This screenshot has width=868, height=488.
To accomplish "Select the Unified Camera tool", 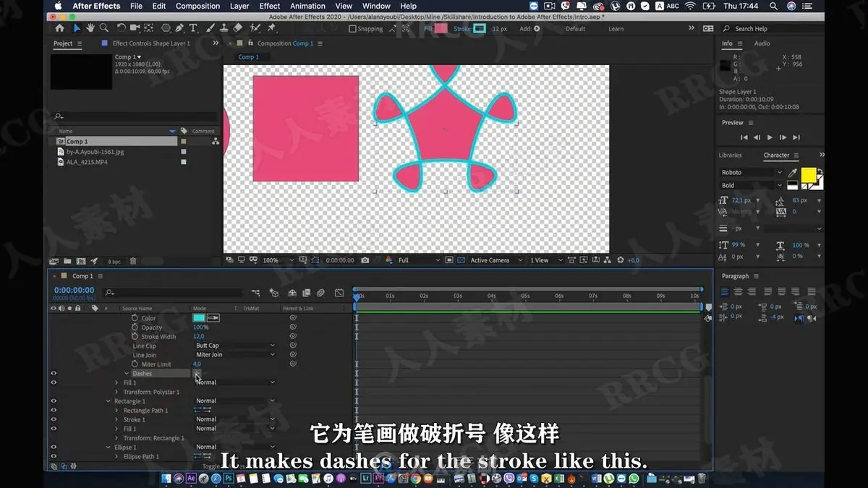I will 135,28.
